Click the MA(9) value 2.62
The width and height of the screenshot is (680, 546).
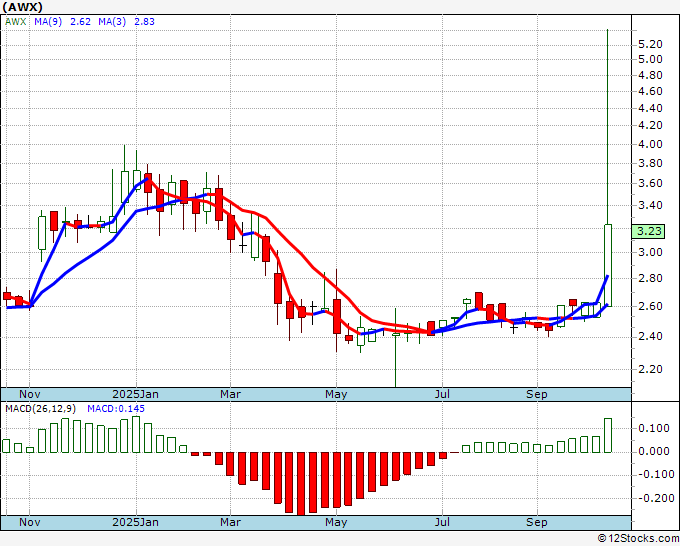point(80,22)
